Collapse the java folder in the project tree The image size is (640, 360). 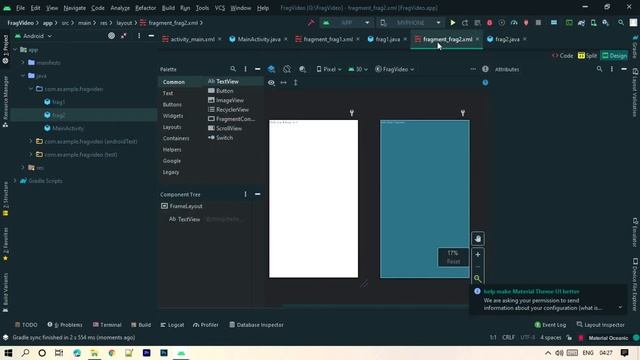pos(23,76)
